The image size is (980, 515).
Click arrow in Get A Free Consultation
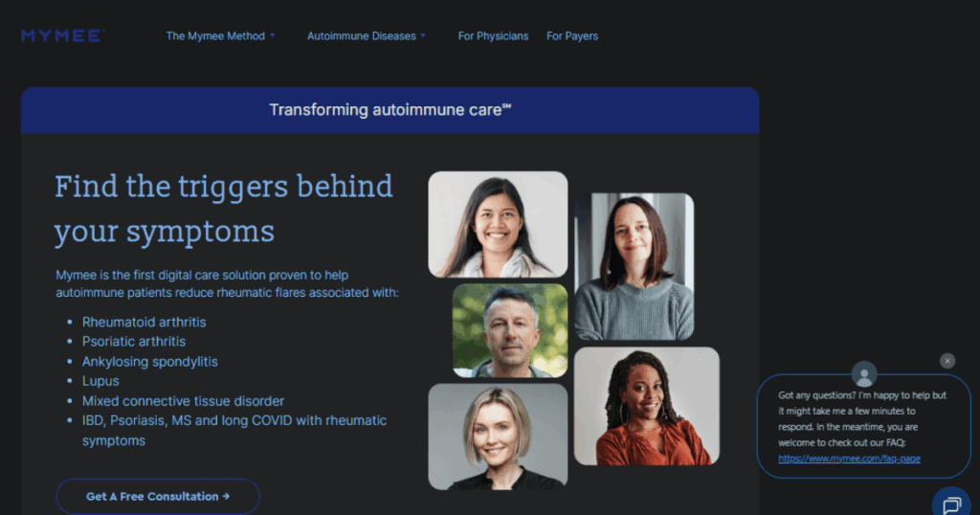226,496
